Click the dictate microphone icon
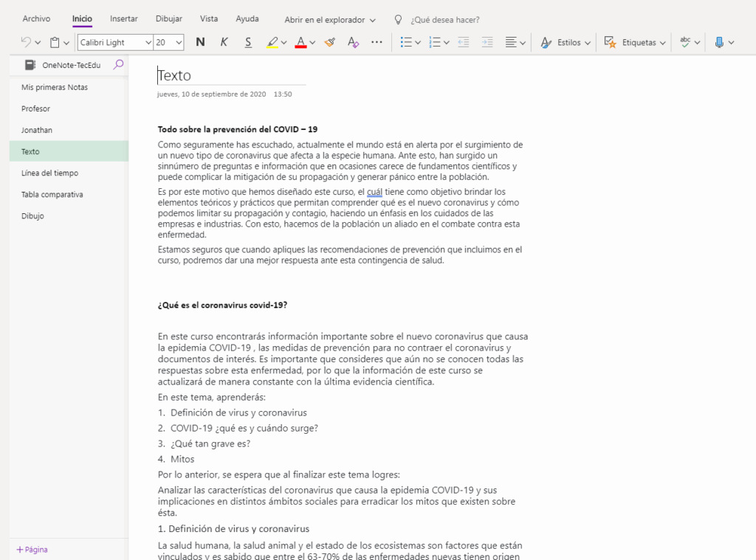This screenshot has height=560, width=756. point(719,43)
